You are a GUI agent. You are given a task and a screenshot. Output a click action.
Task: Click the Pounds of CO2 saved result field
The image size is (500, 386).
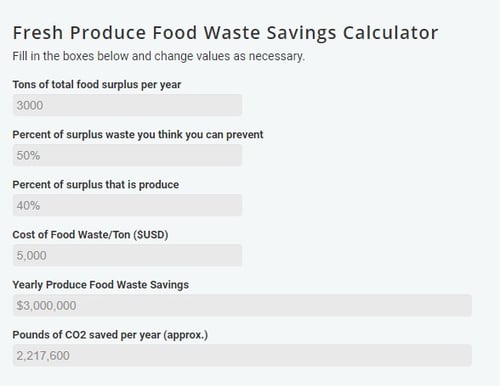[242, 355]
